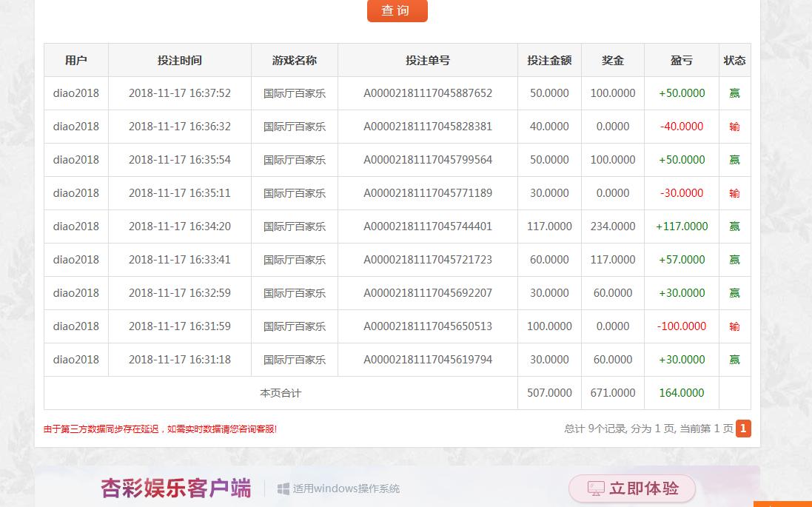Click the timestamp 2018-11-17 16:34:20
The image size is (812, 507).
pyautogui.click(x=180, y=226)
